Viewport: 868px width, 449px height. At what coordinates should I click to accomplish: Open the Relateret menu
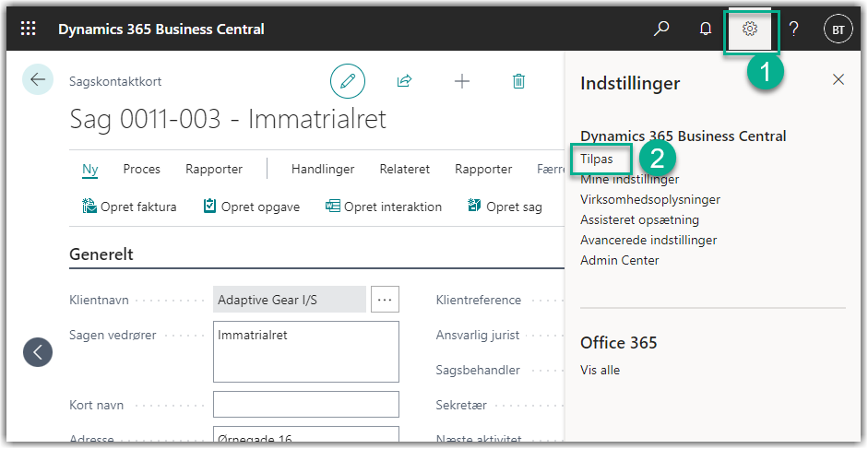[405, 169]
